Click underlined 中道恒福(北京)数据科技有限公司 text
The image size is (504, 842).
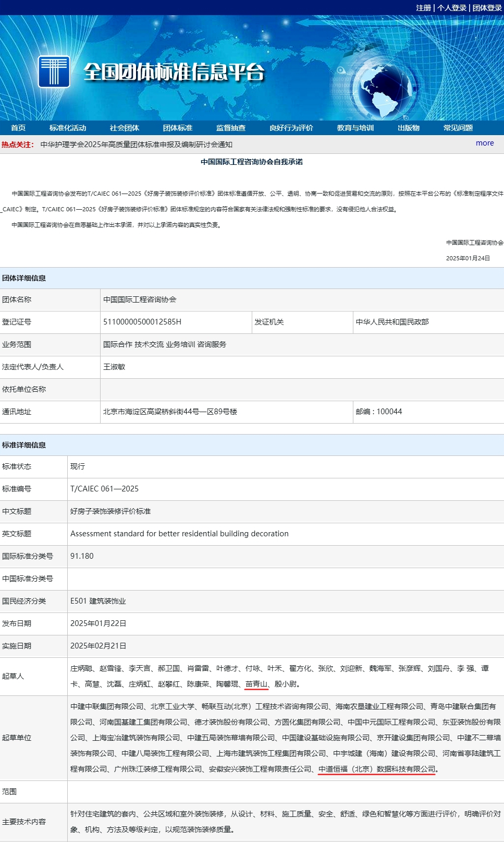(x=377, y=769)
